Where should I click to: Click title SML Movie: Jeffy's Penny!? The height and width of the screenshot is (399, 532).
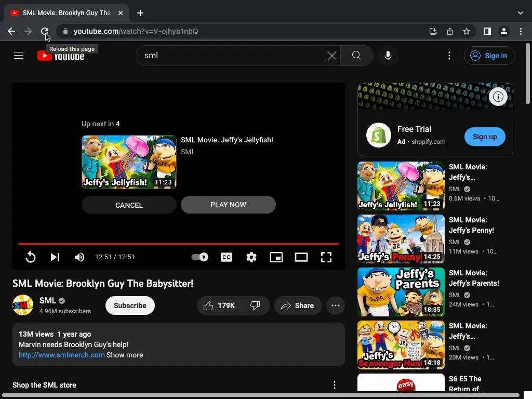pyautogui.click(x=471, y=225)
